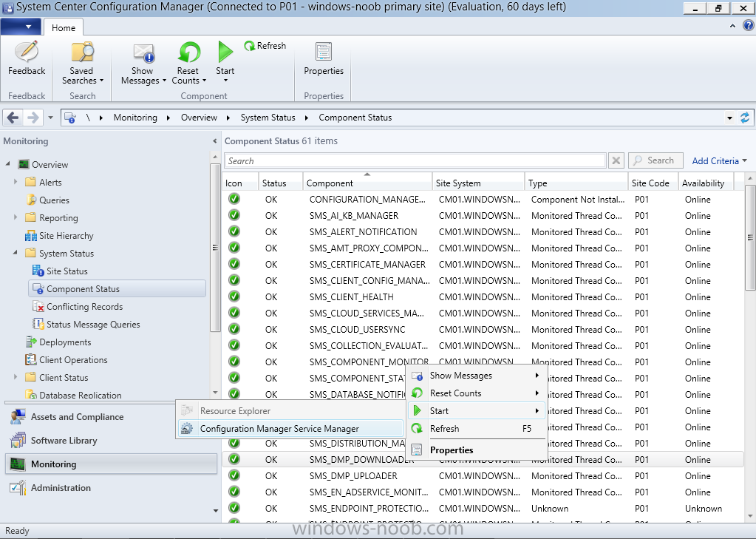Open Start submenu in context menu
This screenshot has width=756, height=539.
click(476, 410)
